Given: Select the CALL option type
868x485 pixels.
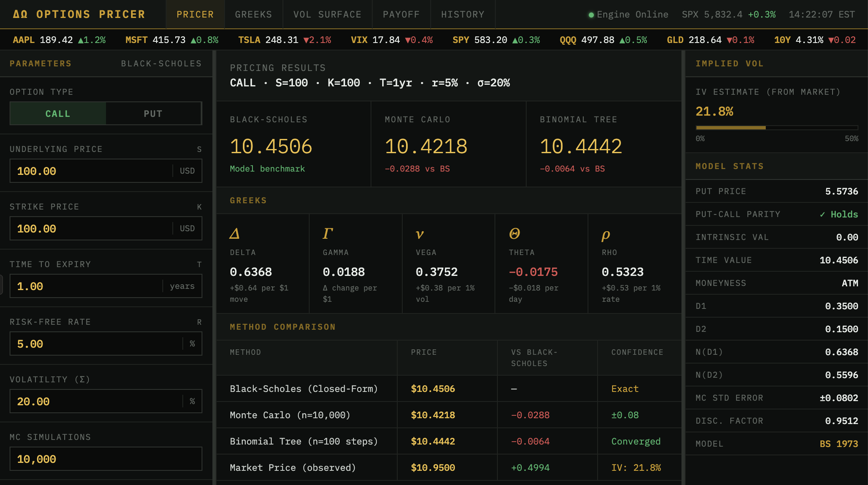Looking at the screenshot, I should pyautogui.click(x=58, y=114).
